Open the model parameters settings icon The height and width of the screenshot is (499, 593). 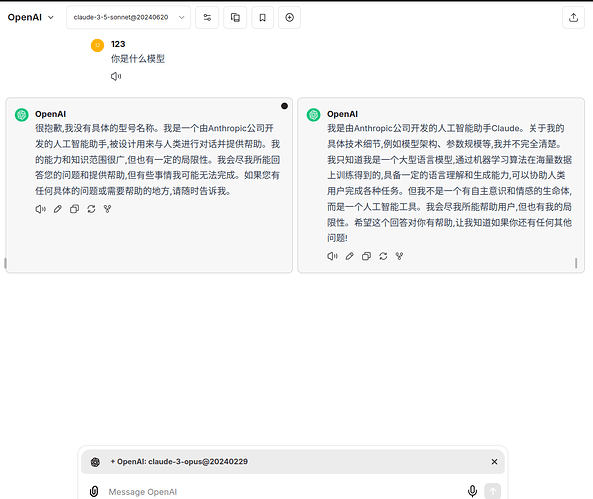pyautogui.click(x=207, y=17)
